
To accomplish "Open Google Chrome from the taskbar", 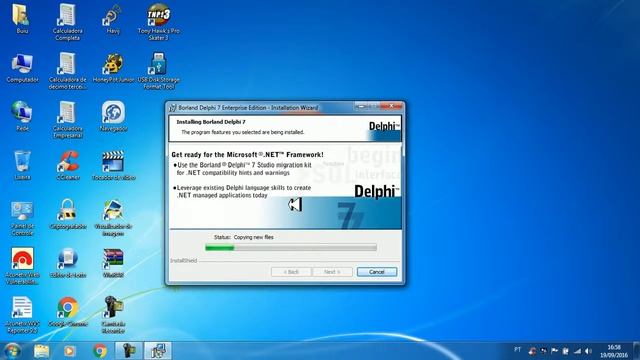I will (x=100, y=351).
